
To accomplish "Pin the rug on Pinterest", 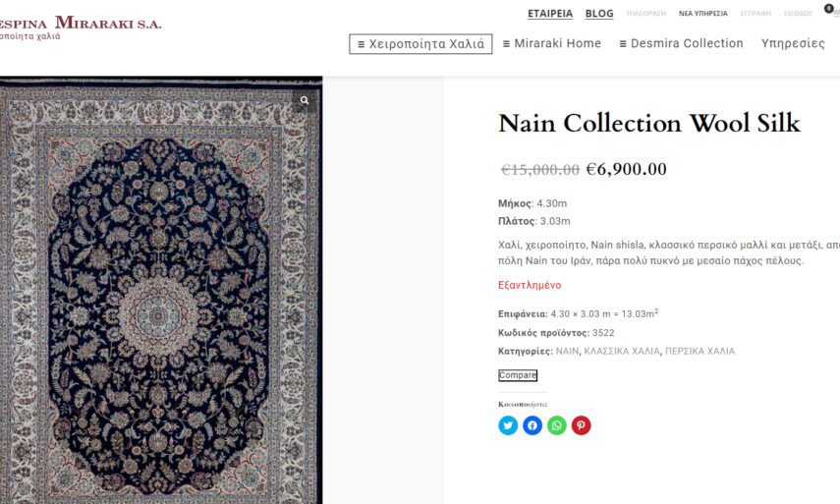I will pyautogui.click(x=582, y=425).
